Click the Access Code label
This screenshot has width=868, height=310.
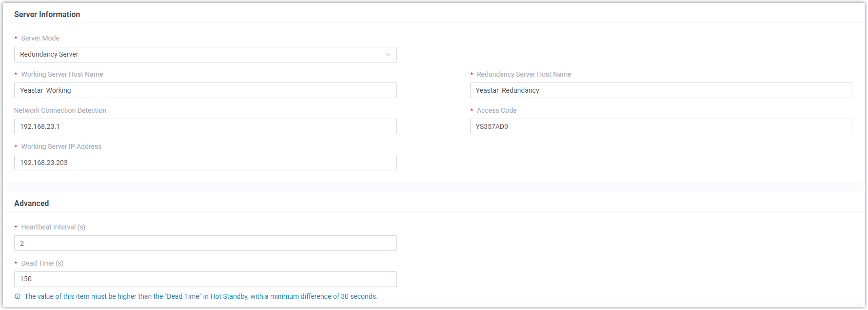click(x=496, y=110)
